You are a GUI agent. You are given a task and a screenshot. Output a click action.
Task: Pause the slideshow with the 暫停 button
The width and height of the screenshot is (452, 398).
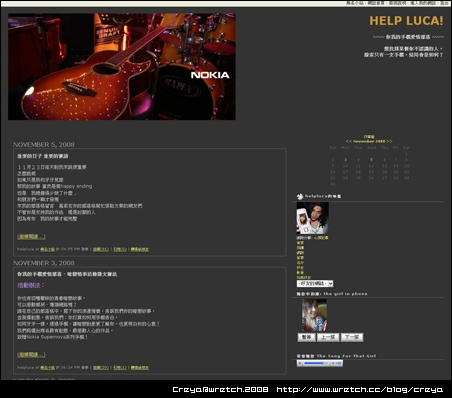[306, 337]
